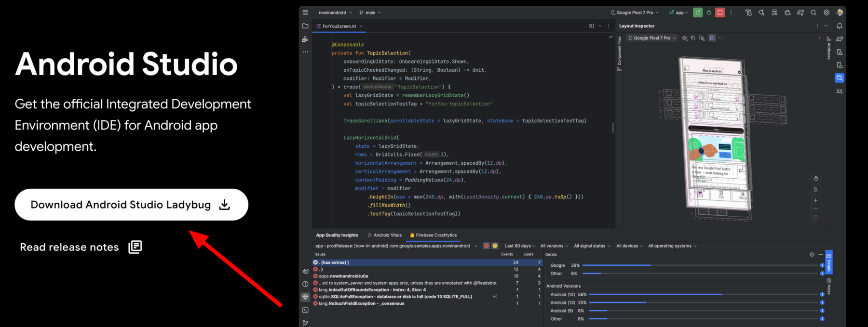Screen dimensions: 868x327
Task: Toggle the fatal issues red filter
Action: pos(487,246)
